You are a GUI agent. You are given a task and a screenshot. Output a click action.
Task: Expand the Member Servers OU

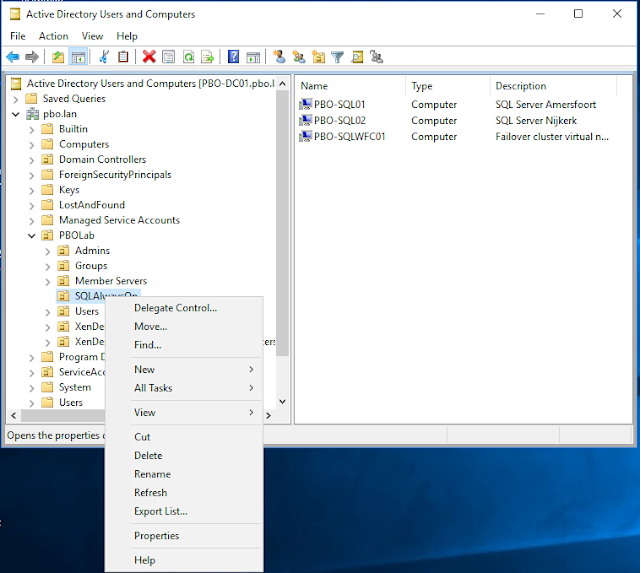point(47,282)
